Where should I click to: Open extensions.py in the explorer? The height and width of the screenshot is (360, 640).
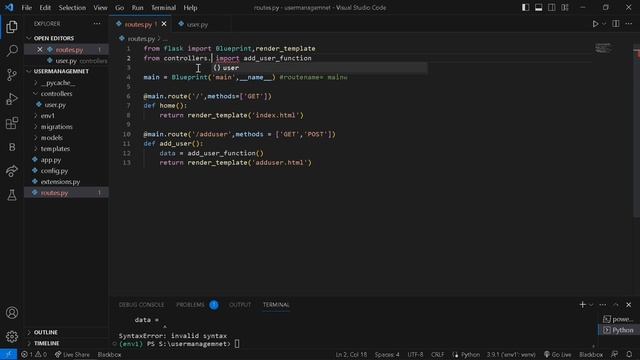(x=60, y=182)
